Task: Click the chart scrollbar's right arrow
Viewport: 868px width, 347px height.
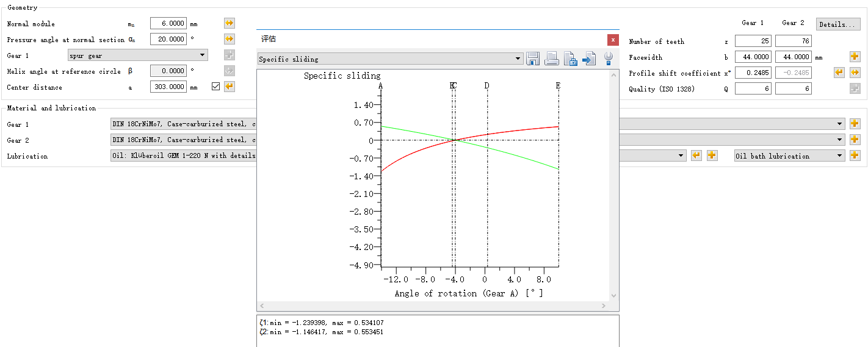Action: click(605, 306)
